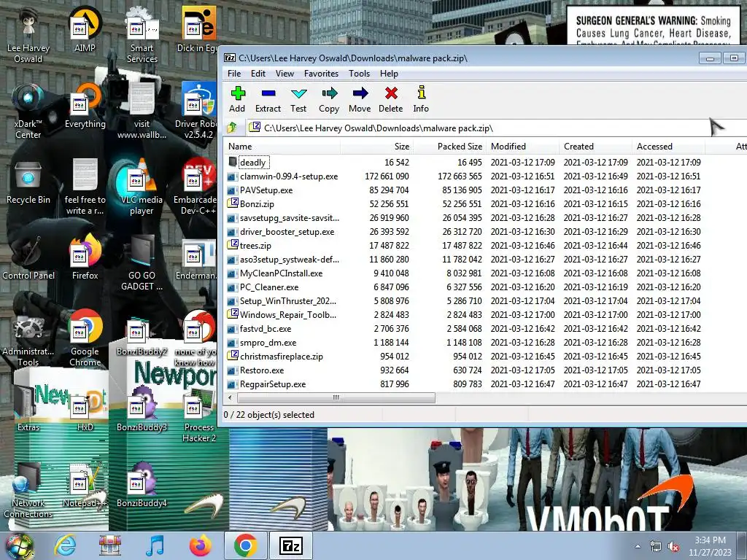Click the 7z taskbar button
This screenshot has height=560, width=747.
tap(291, 545)
